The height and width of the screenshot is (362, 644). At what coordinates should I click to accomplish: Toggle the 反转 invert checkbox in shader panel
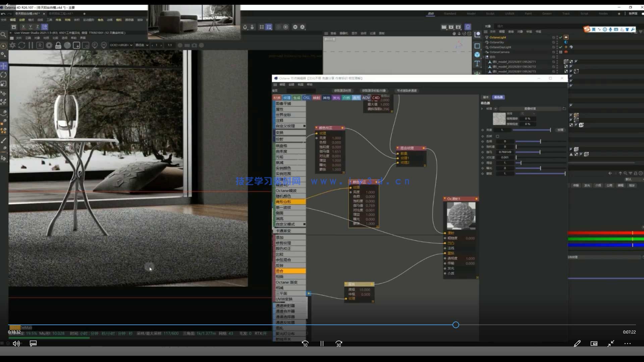497,136
